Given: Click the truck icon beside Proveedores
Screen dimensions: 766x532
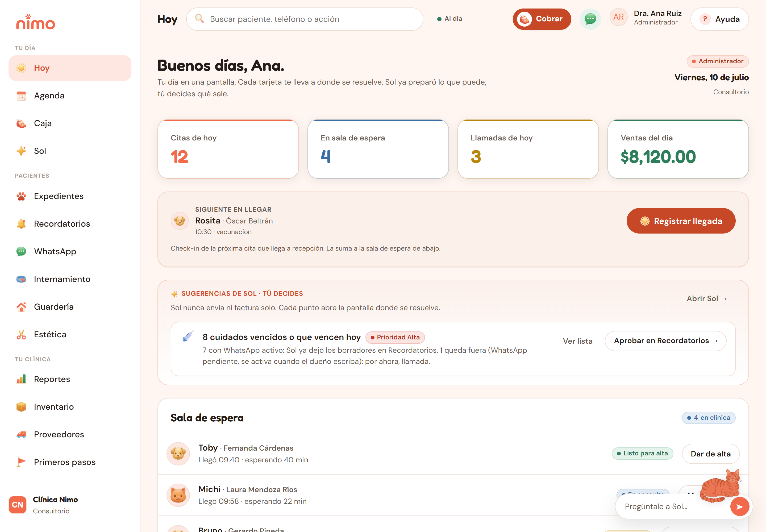Looking at the screenshot, I should 21,434.
